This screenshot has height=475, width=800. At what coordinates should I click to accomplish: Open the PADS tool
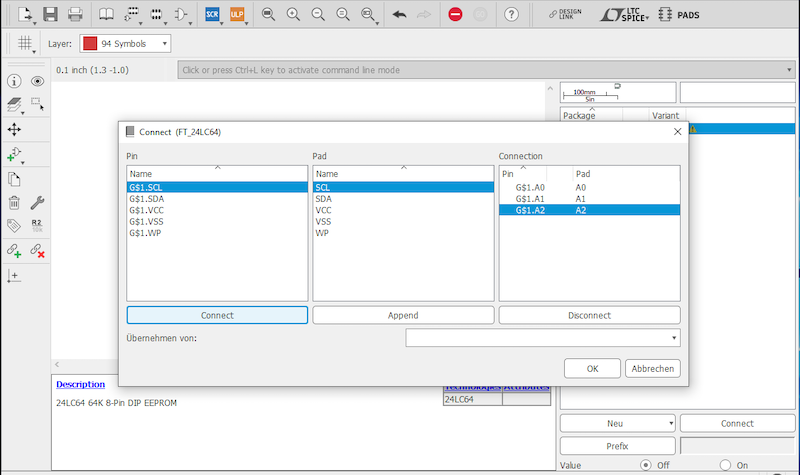(679, 15)
